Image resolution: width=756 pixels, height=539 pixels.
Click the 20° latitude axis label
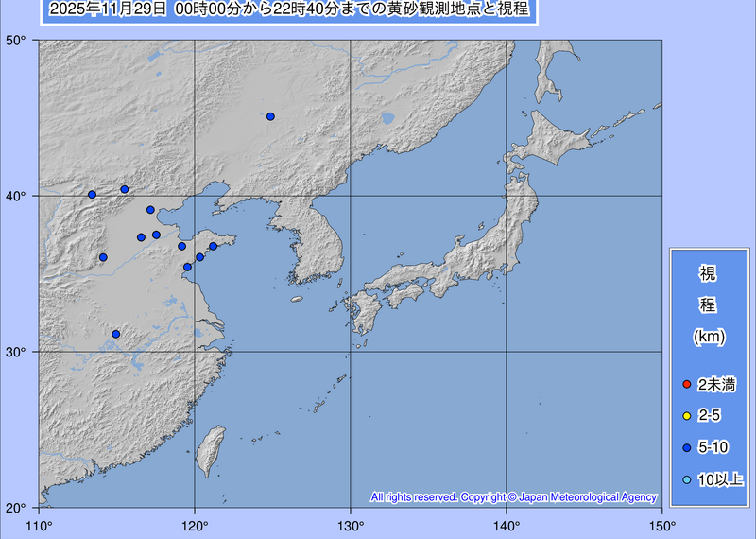pyautogui.click(x=15, y=508)
